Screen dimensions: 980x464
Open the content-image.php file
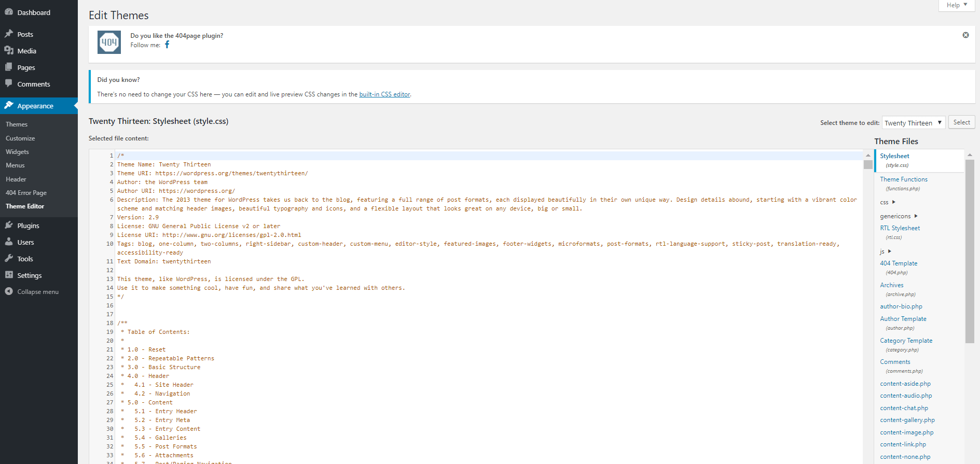coord(907,432)
